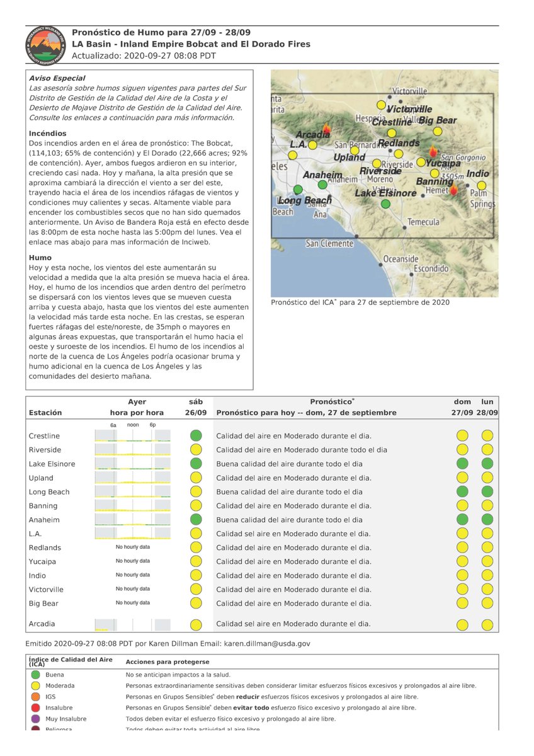Image resolution: width=534 pixels, height=756 pixels.
Task: Click Banning's yellow dom 27/09 circle
Action: click(462, 505)
